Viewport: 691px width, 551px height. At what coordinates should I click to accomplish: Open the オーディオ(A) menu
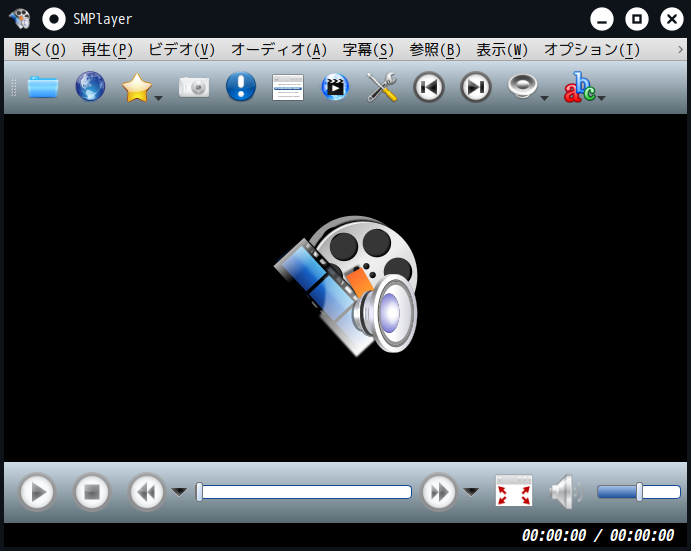coord(279,50)
